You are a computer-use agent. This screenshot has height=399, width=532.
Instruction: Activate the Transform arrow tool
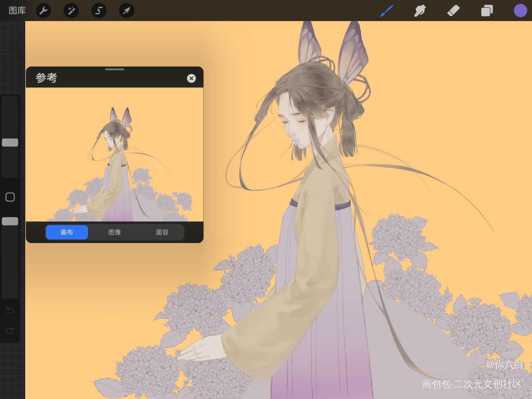pyautogui.click(x=127, y=10)
